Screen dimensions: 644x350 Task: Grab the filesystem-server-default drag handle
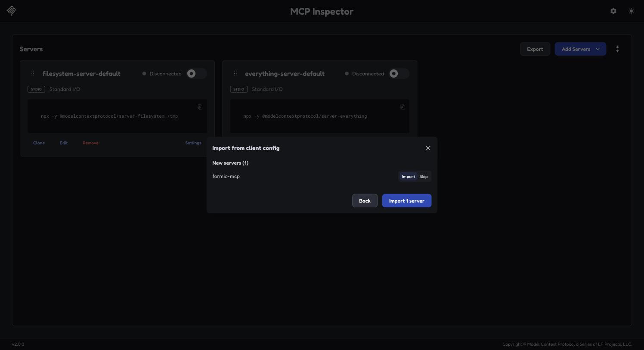click(33, 74)
